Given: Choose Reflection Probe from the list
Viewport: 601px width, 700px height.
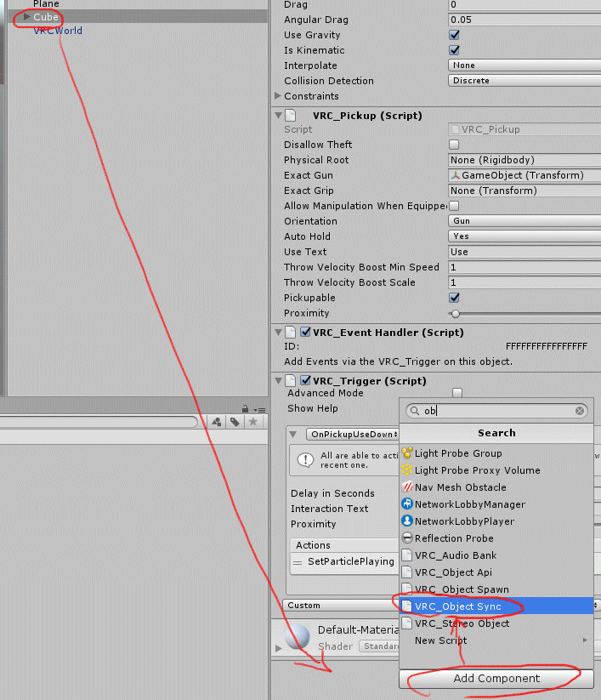Looking at the screenshot, I should 496,538.
